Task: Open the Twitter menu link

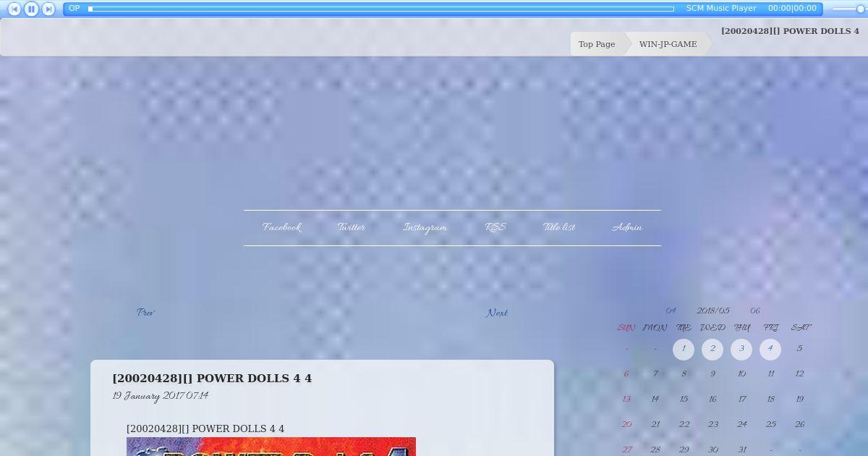Action: tap(351, 227)
